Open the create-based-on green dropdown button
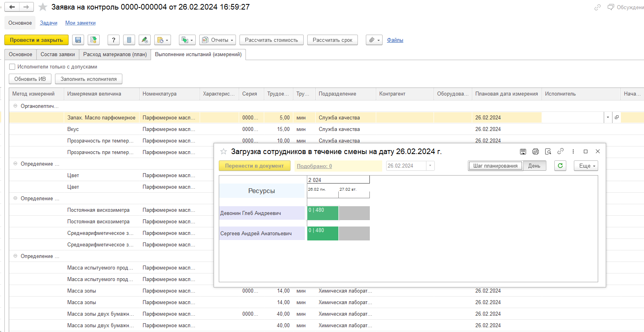 pos(187,40)
